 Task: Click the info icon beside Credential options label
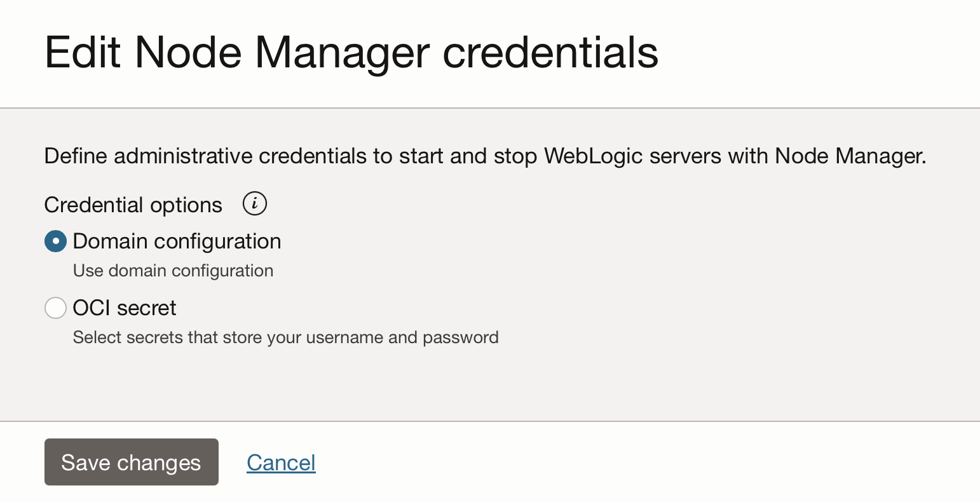(254, 204)
